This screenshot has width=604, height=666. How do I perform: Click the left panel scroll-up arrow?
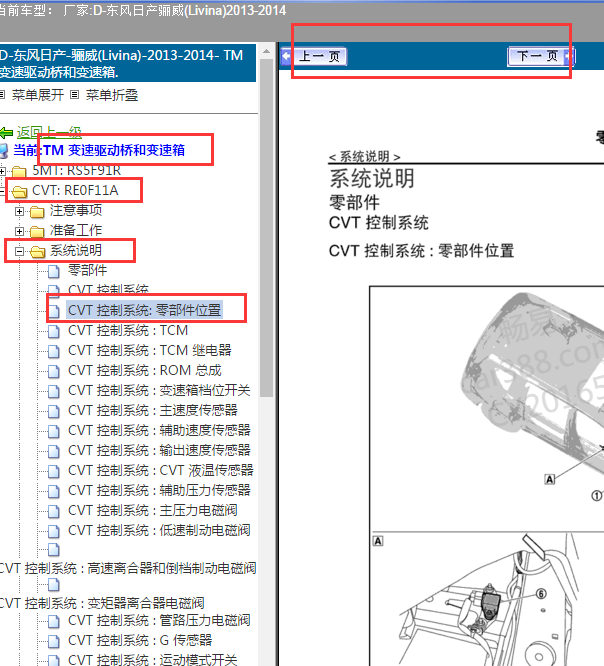(266, 51)
